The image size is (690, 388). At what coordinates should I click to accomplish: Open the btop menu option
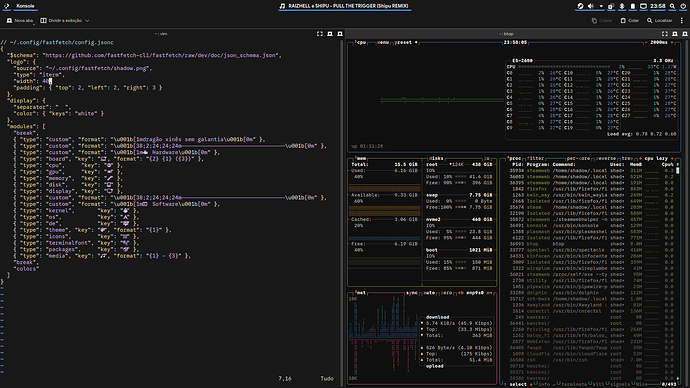click(x=383, y=43)
